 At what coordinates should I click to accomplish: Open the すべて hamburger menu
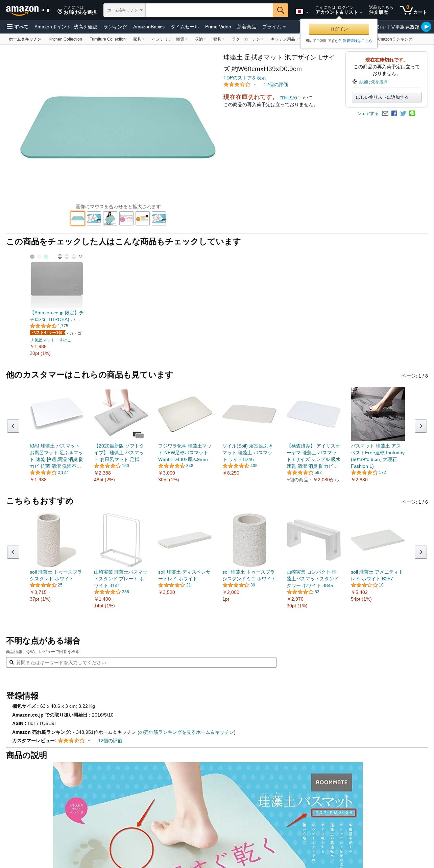pos(17,27)
